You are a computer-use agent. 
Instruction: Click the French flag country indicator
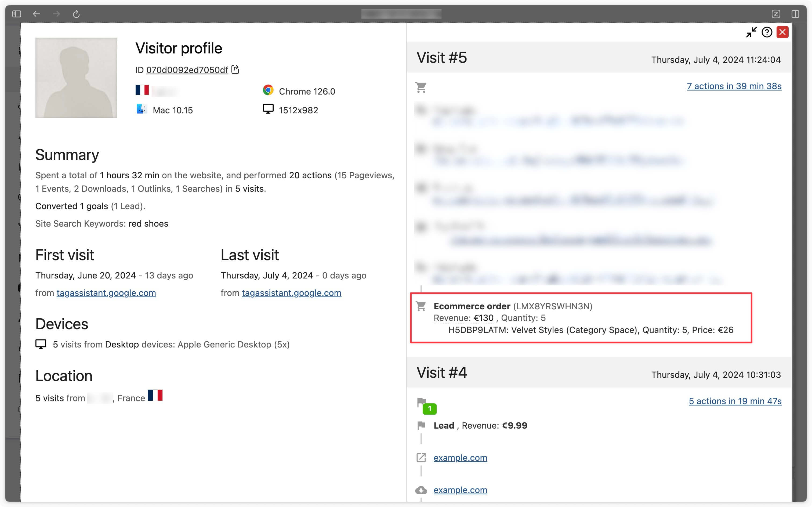142,90
